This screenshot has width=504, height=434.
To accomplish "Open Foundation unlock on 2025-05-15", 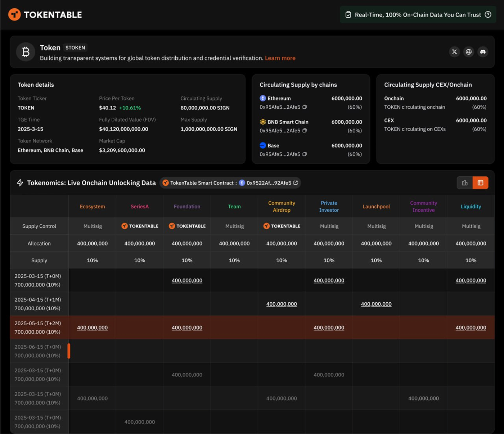I will pyautogui.click(x=187, y=327).
